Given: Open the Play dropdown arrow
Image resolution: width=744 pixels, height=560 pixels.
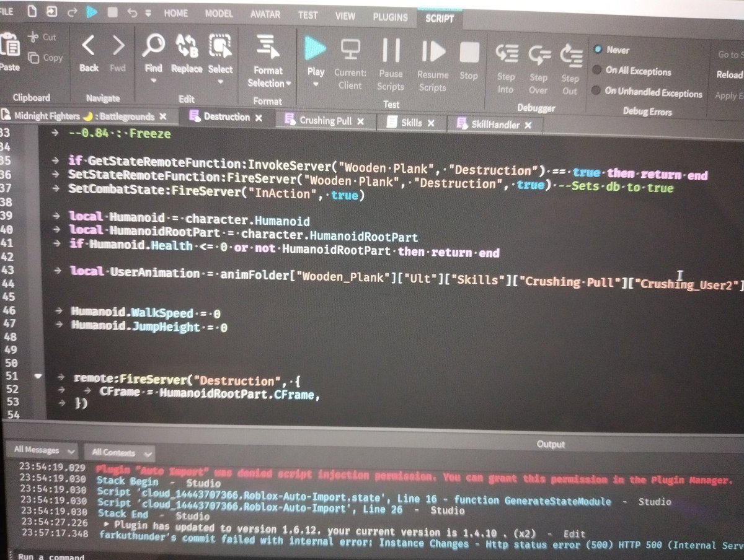Looking at the screenshot, I should point(316,85).
